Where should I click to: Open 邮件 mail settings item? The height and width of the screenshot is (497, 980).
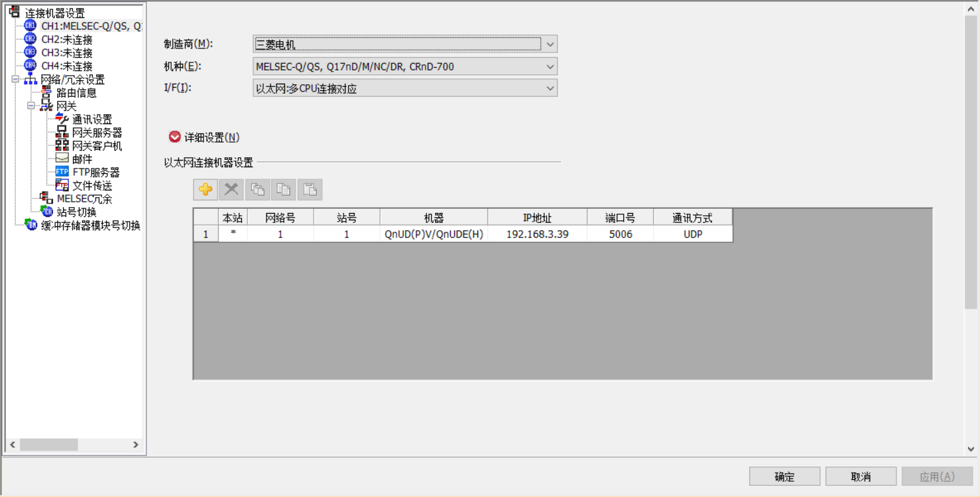pos(82,159)
